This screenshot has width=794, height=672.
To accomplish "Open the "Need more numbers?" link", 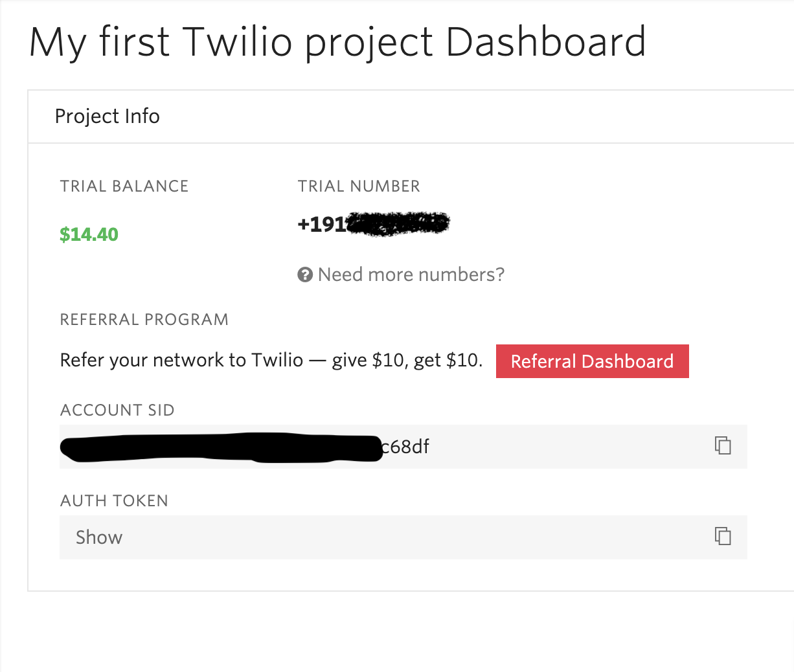I will [411, 275].
